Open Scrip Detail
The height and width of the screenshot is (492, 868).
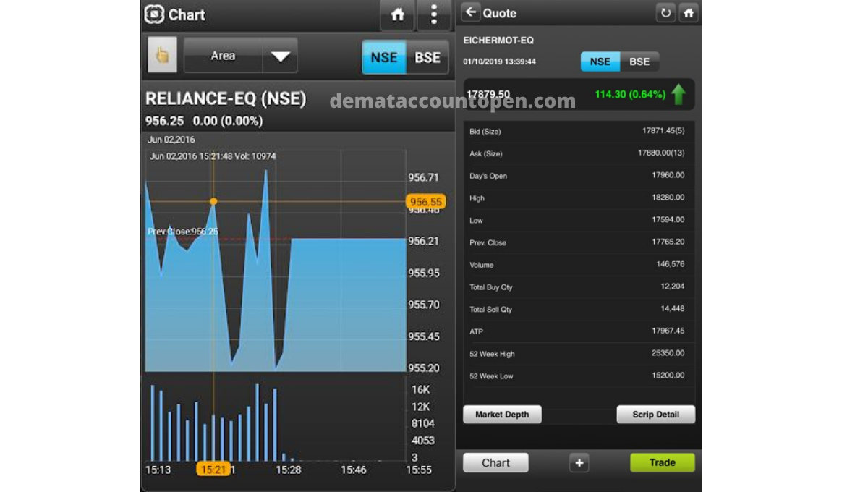pos(655,415)
